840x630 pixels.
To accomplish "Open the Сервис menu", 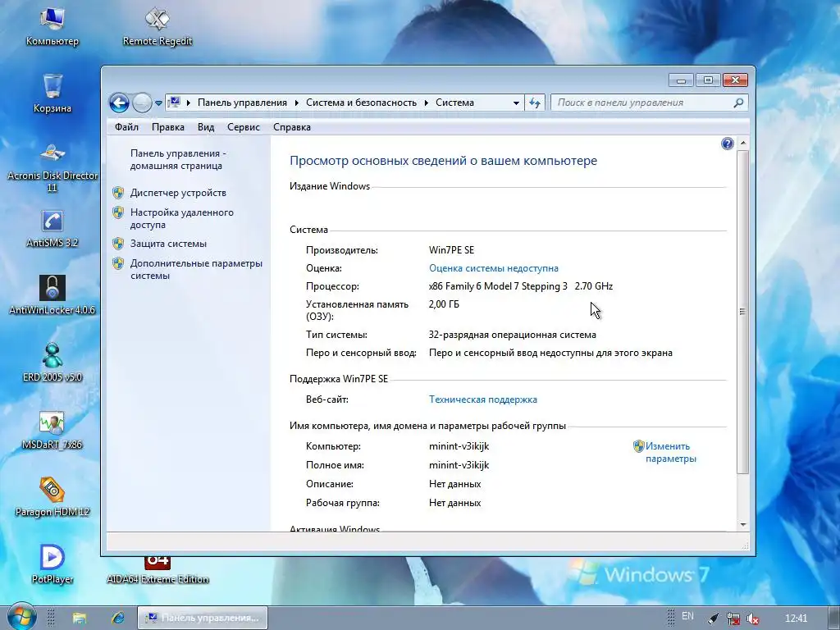I will (243, 127).
